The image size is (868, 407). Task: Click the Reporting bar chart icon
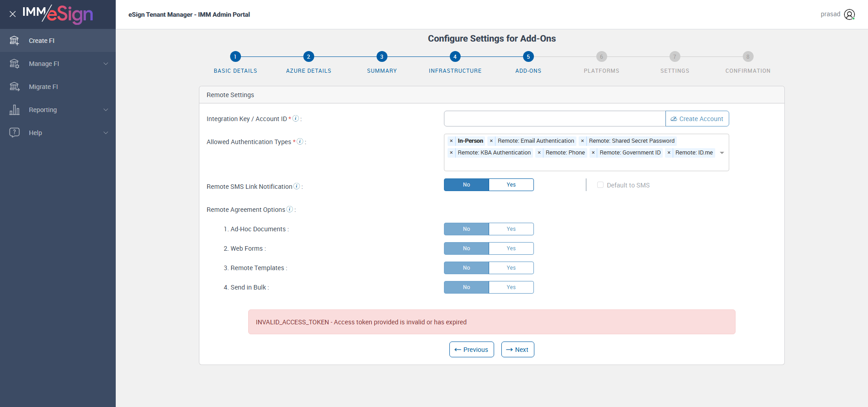click(14, 110)
